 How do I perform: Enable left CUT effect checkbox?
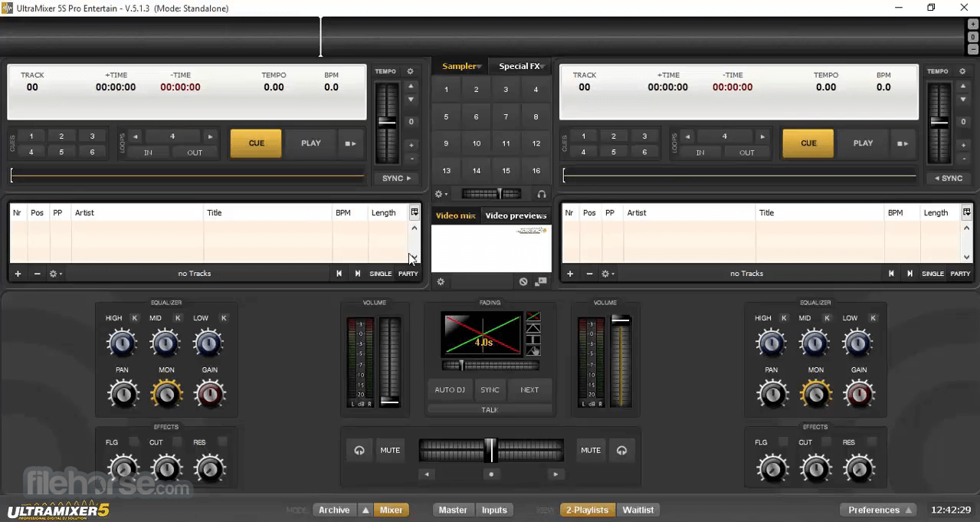(177, 442)
